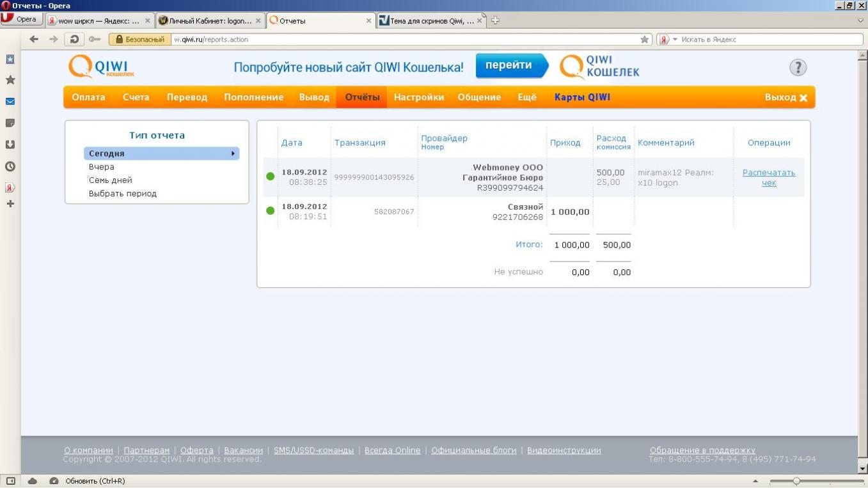Open the Opera main menu button
The width and height of the screenshot is (868, 488).
(x=21, y=19)
